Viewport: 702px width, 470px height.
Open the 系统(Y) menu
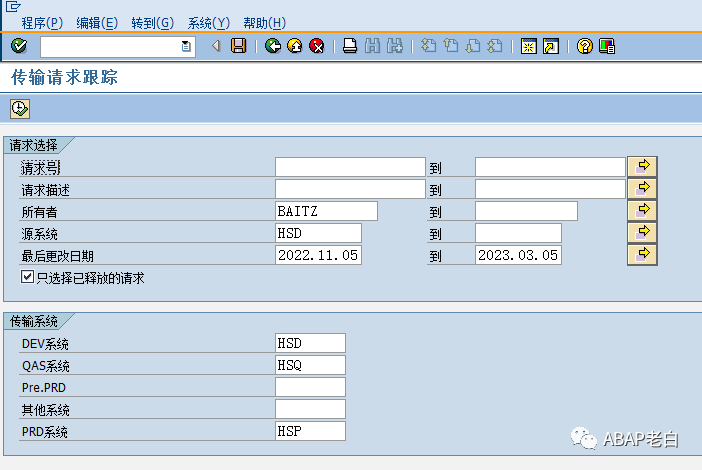[x=209, y=23]
